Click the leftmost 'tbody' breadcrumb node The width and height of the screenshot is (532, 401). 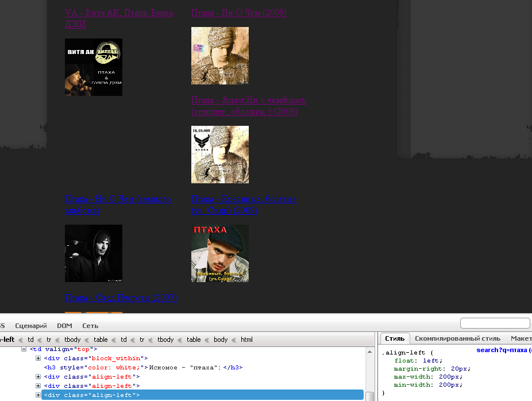tap(72, 340)
